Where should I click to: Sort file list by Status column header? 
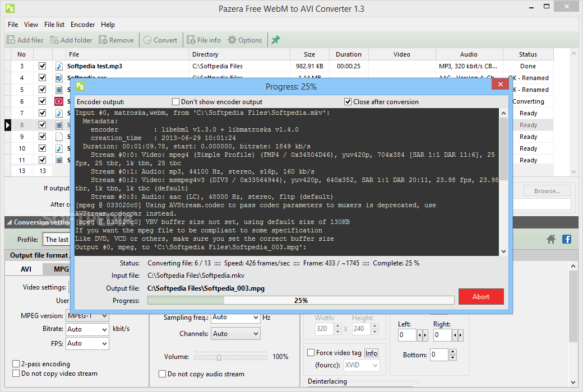point(528,54)
